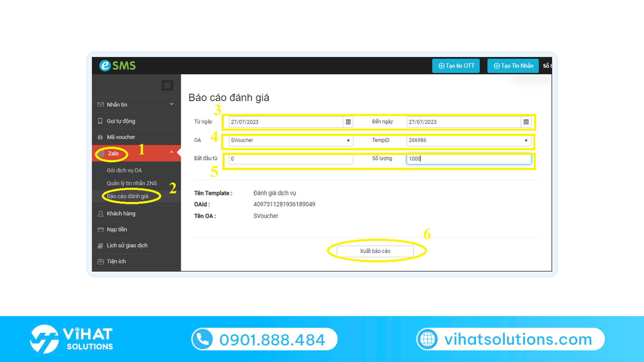
Task: Click the Tiện ích briefcase icon
Action: pos(100,261)
